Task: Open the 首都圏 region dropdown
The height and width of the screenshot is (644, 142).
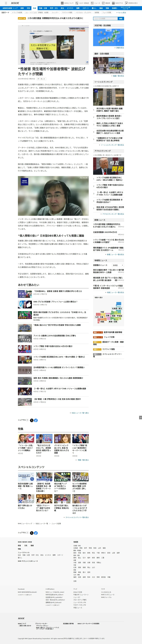Action: point(118,265)
